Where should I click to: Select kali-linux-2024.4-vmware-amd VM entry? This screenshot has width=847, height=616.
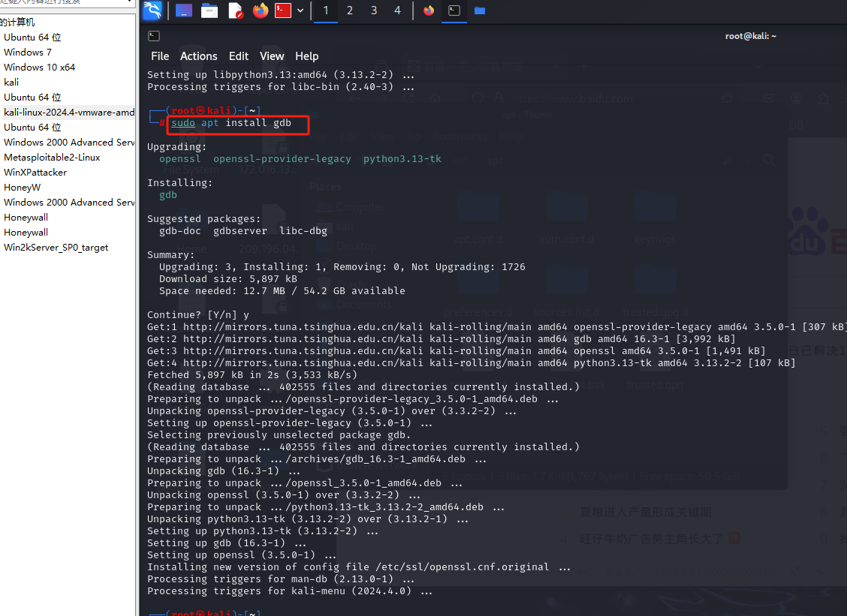[x=68, y=113]
